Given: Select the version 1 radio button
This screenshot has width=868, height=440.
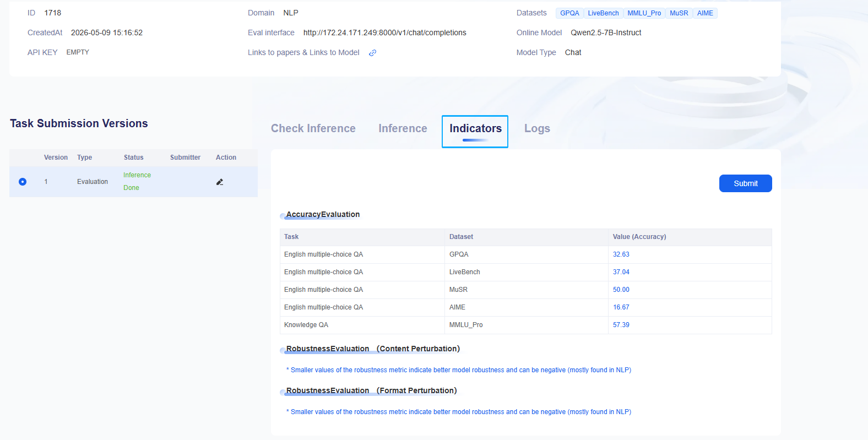Looking at the screenshot, I should (23, 182).
